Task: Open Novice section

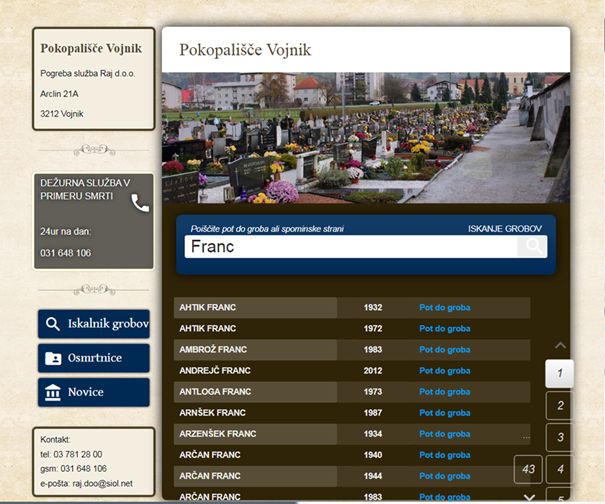Action: click(x=94, y=392)
